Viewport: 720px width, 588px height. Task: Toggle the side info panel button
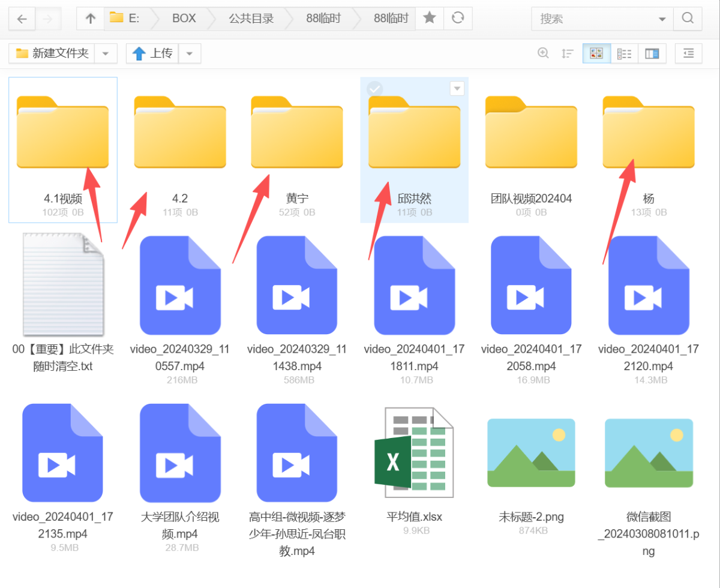coord(689,53)
